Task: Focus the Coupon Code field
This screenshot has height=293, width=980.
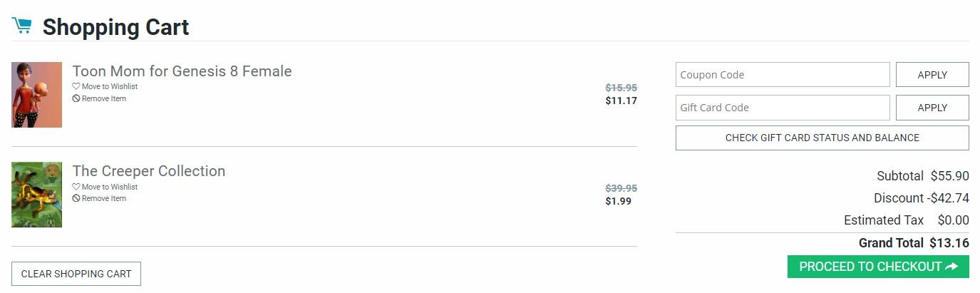Action: click(782, 75)
